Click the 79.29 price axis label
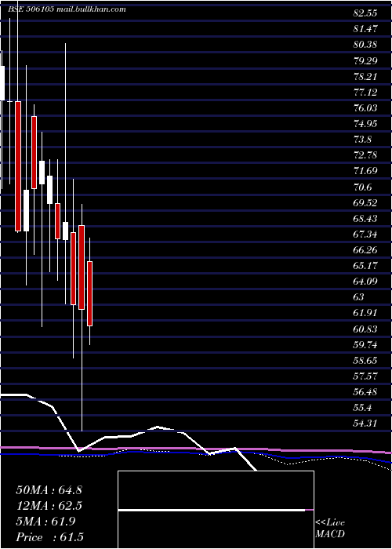Image resolution: width=392 pixels, height=549 pixels. click(365, 61)
